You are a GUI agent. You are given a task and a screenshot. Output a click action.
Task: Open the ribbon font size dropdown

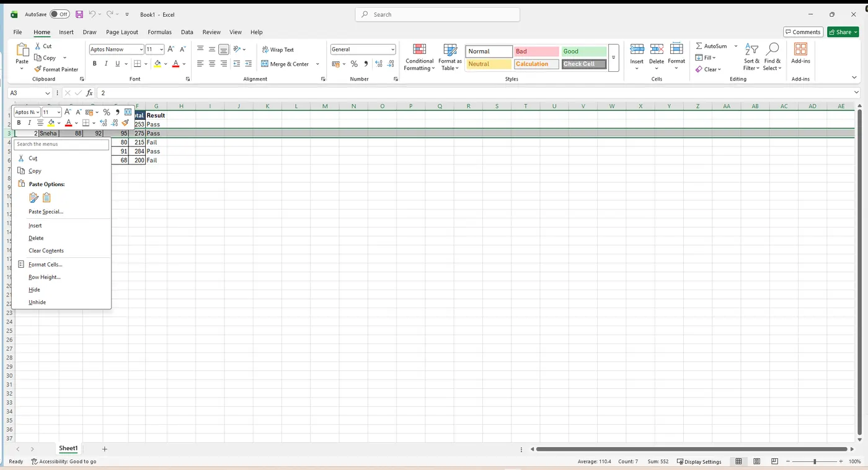[x=162, y=49]
